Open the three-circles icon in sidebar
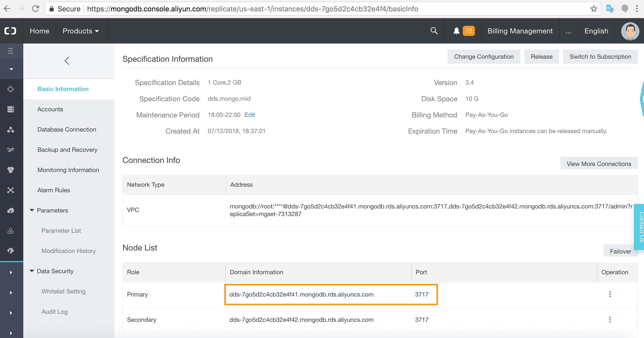The image size is (644, 338). tap(11, 231)
